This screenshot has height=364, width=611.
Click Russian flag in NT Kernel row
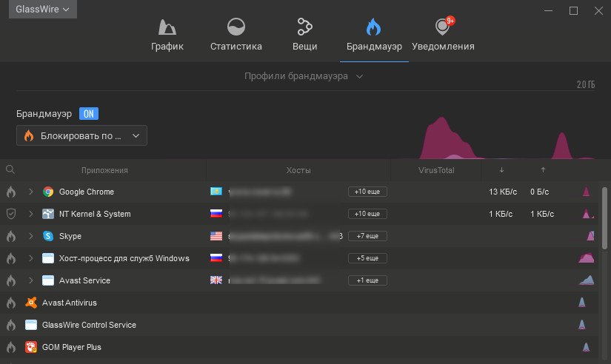pos(216,213)
